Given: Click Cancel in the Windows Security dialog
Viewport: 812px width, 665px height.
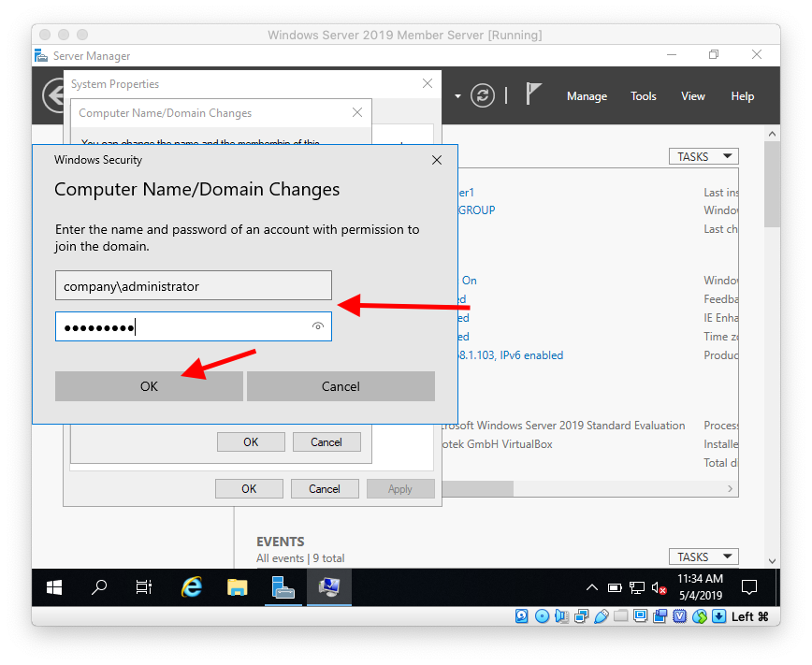Looking at the screenshot, I should 341,385.
